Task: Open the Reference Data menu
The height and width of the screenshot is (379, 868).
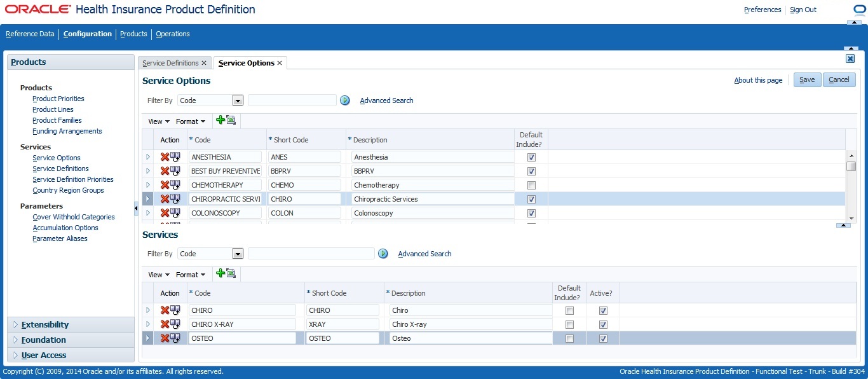Action: pos(30,34)
